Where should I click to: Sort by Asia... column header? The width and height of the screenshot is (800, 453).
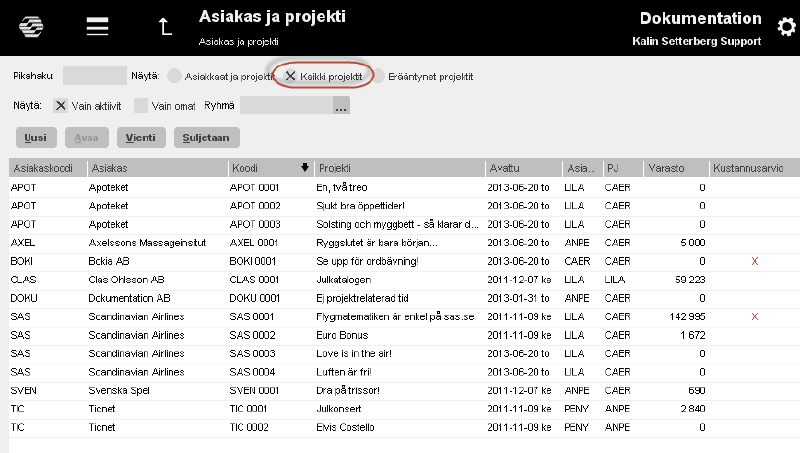581,168
